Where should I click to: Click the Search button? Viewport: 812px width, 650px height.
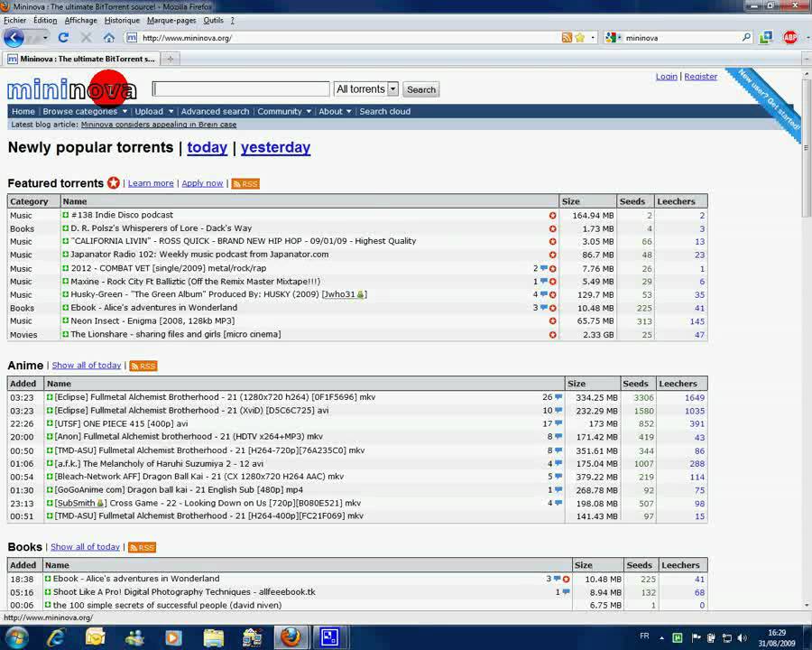click(421, 89)
